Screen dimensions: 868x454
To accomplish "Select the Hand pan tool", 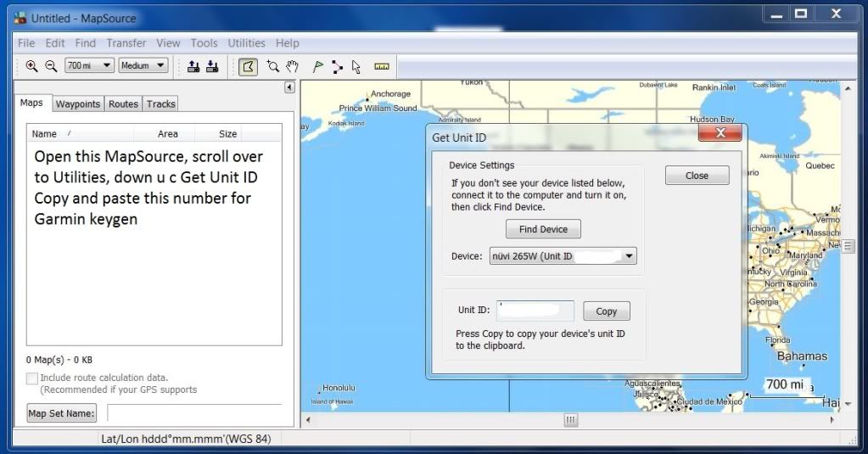I will pos(293,66).
